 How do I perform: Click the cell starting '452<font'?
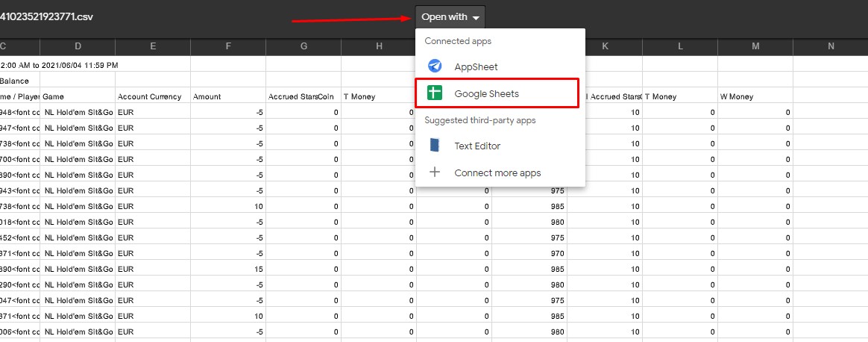point(20,237)
